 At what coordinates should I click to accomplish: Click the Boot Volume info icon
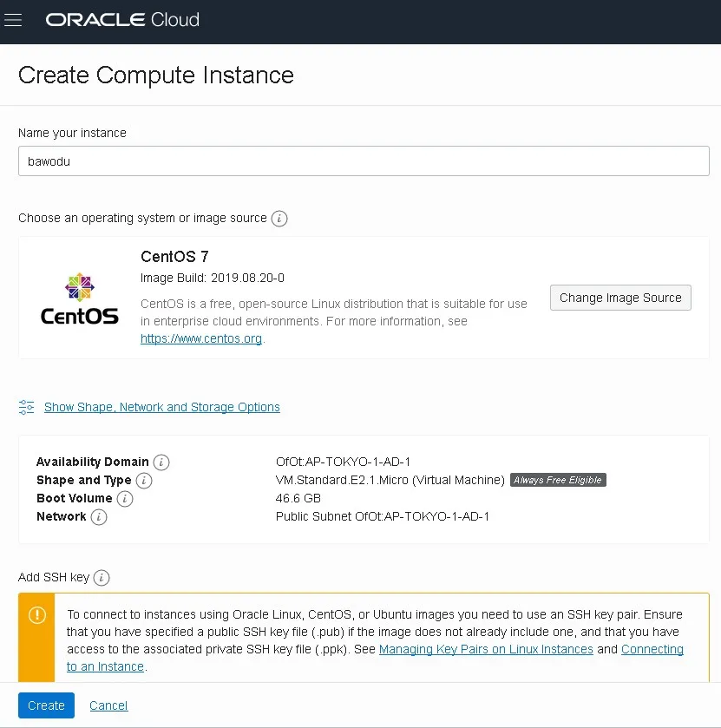[x=125, y=499]
